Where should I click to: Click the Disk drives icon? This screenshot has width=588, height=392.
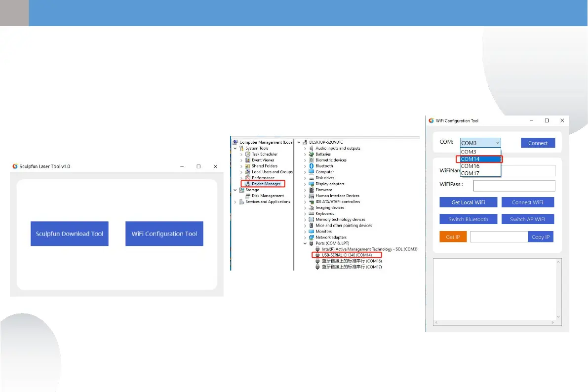point(311,178)
